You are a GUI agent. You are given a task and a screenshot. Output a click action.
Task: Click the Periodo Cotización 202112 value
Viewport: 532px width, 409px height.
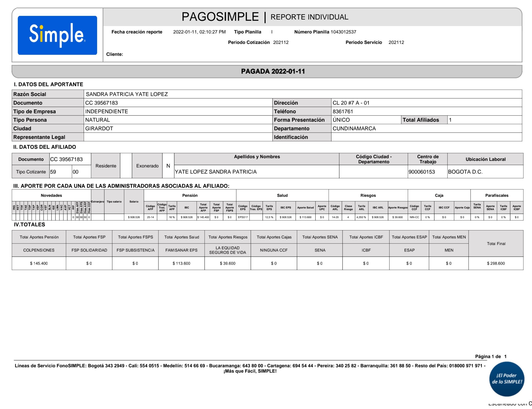(281, 42)
